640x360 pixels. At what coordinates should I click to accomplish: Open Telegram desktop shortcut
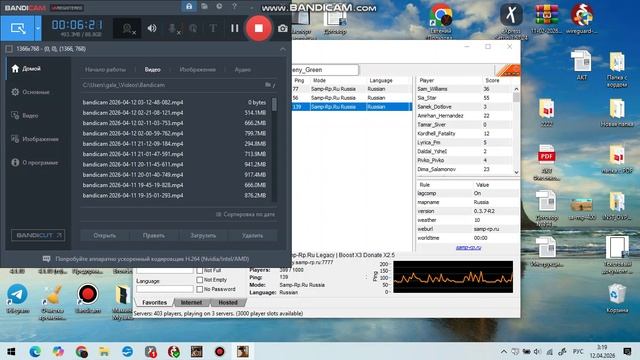[18, 299]
